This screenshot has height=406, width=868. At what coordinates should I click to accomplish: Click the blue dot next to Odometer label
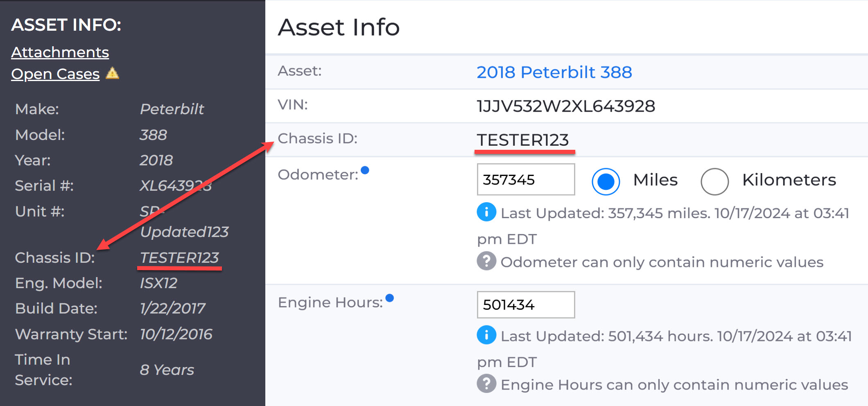coord(365,170)
